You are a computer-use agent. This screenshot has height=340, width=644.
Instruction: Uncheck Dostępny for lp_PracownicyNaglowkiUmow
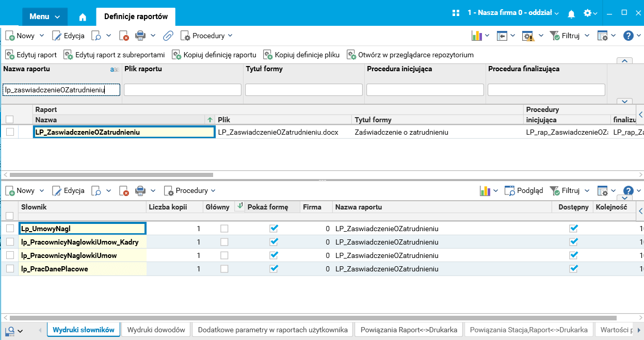click(x=573, y=255)
